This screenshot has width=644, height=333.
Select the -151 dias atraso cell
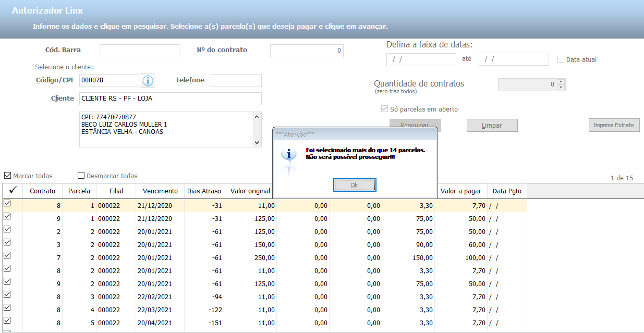point(204,323)
